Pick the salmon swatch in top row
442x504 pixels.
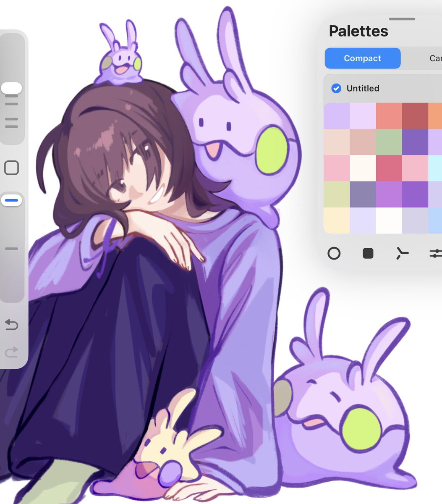pyautogui.click(x=389, y=116)
